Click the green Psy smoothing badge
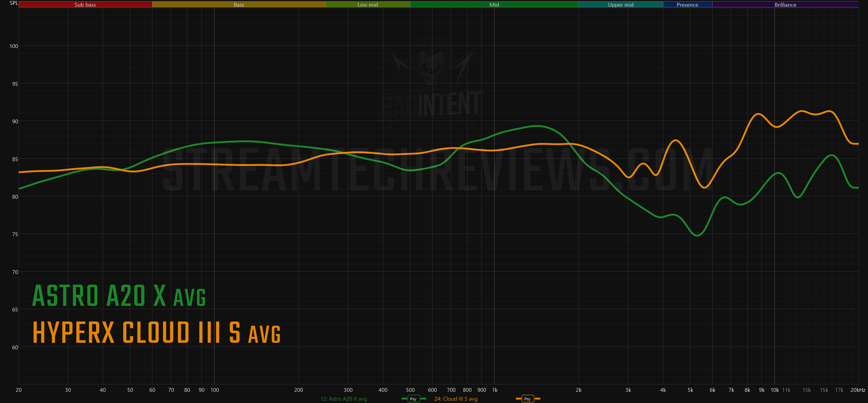 pos(413,399)
